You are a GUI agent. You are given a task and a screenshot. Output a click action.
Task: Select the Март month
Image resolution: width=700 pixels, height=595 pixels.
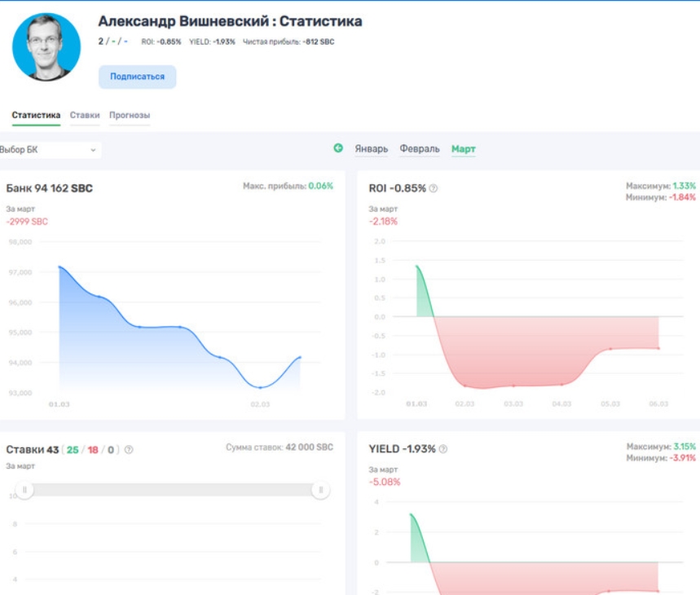click(x=464, y=148)
